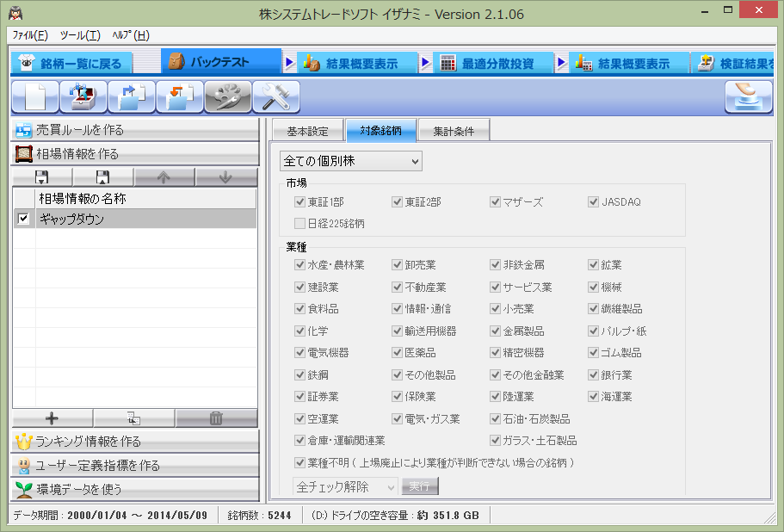Collapse the 相場情報を作る section
This screenshot has height=532, width=784.
[x=135, y=153]
